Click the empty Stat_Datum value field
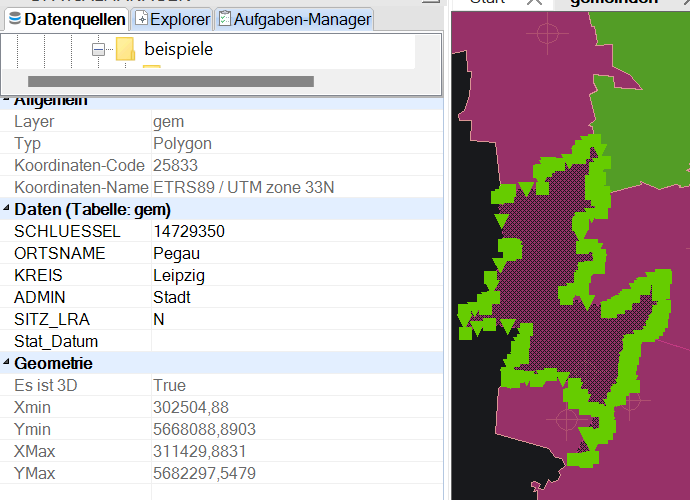Viewport: 690px width, 500px height. pyautogui.click(x=297, y=341)
